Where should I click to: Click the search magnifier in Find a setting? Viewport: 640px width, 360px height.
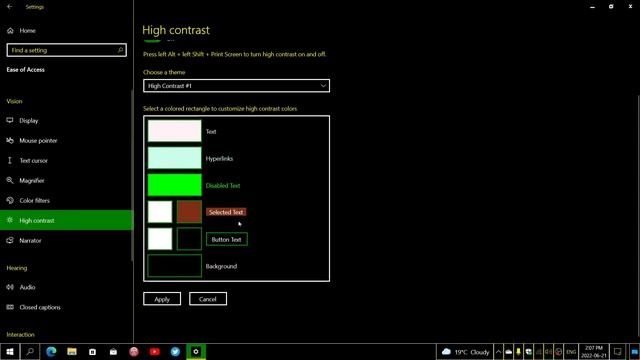click(120, 50)
